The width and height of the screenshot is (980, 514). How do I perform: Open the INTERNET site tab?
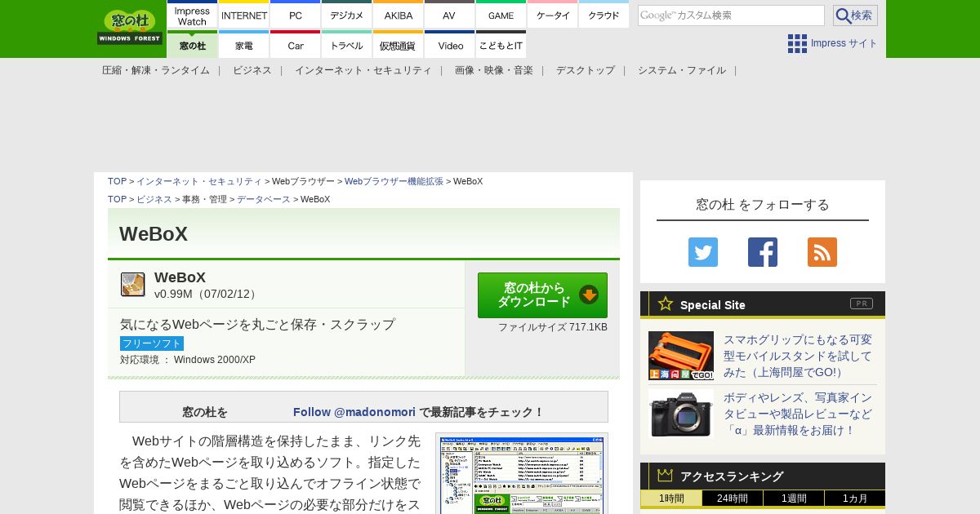(244, 16)
